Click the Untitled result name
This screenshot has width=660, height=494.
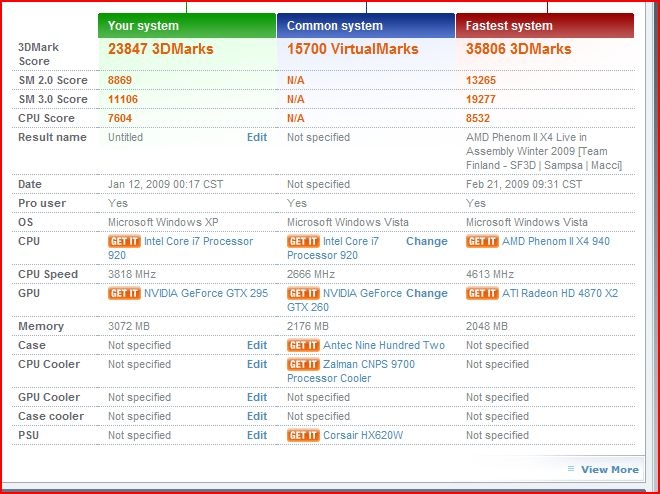[x=125, y=137]
